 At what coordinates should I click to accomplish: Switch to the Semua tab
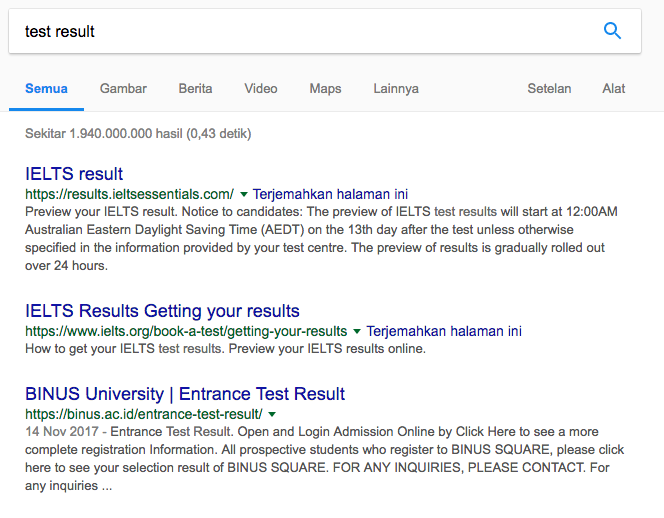point(46,89)
